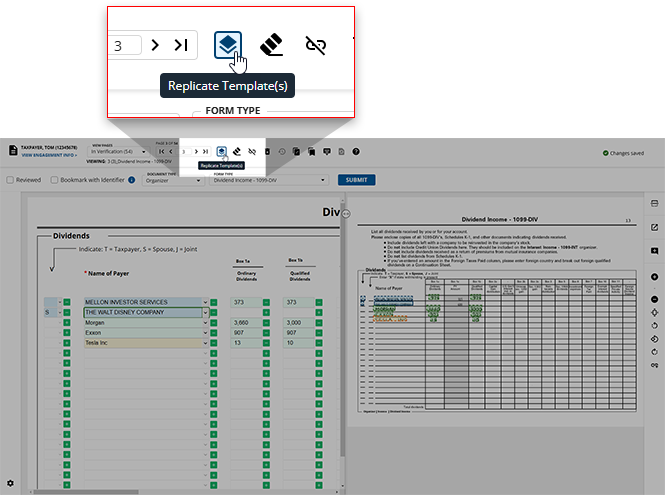
Task: Click the Replicate Template(s) icon in the toolbar
Action: pyautogui.click(x=221, y=151)
